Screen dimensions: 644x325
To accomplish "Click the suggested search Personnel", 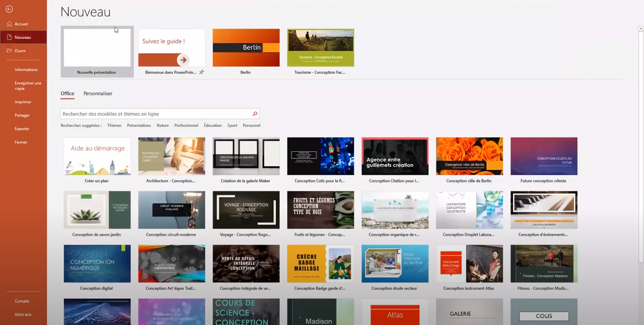I will click(252, 125).
